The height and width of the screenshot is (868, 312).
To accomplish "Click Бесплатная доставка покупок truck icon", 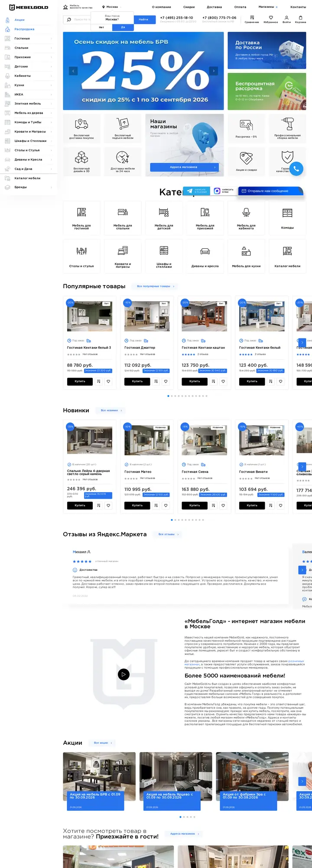I will tap(81, 124).
